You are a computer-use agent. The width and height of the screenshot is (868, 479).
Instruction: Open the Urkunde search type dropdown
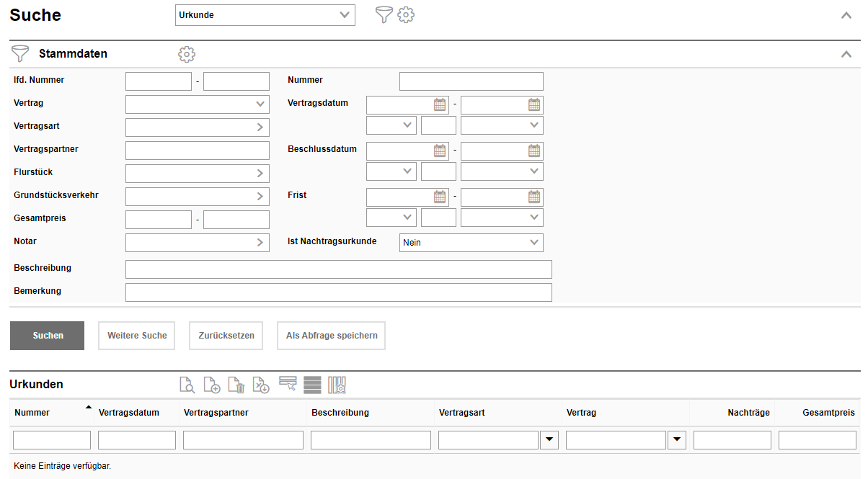click(265, 15)
